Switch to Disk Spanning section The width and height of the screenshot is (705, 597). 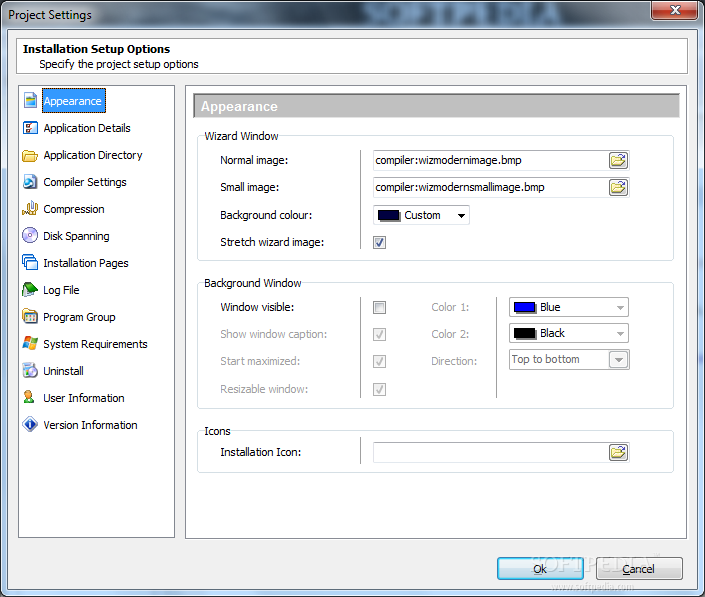coord(76,236)
